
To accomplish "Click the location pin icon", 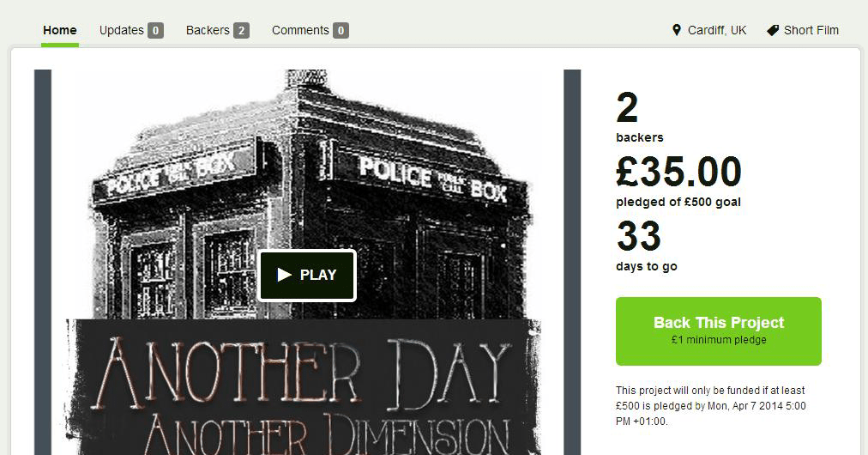I will tap(677, 30).
